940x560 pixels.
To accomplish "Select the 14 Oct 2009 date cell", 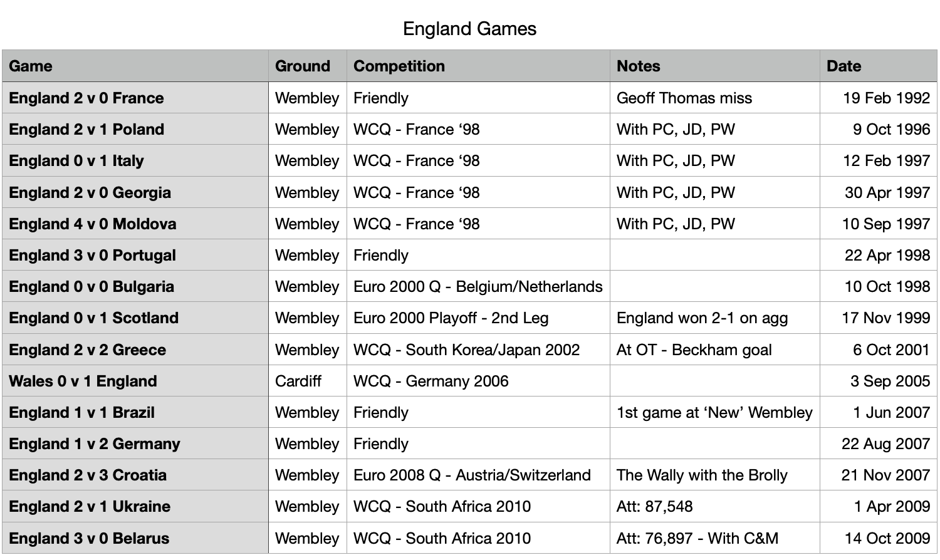I will (879, 538).
